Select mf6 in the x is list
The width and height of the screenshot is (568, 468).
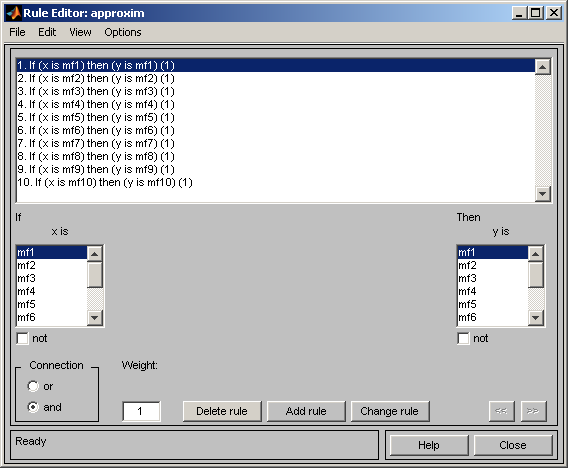(52, 318)
